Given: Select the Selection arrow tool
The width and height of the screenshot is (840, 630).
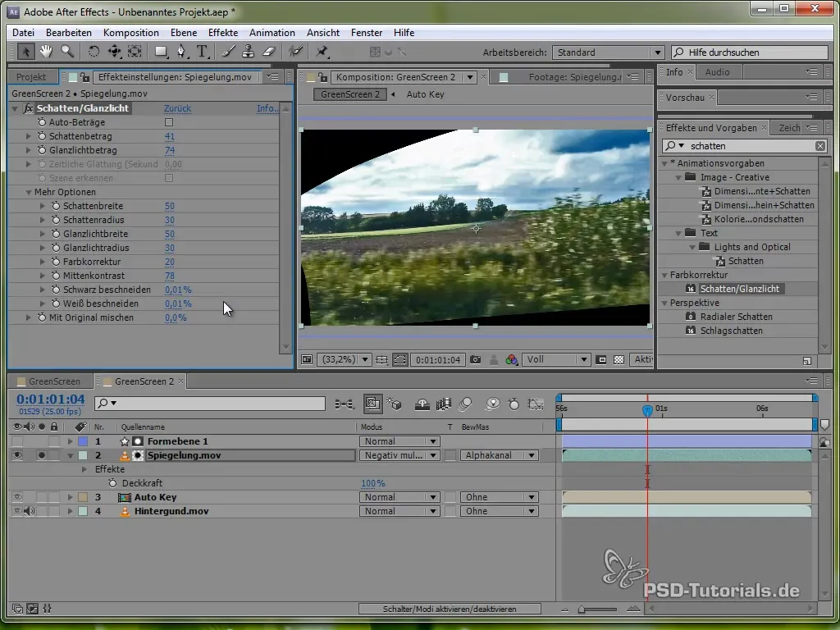Looking at the screenshot, I should click(x=25, y=52).
